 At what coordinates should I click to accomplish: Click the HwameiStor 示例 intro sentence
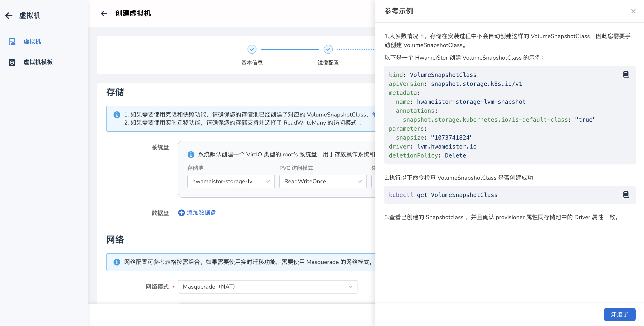(x=464, y=58)
